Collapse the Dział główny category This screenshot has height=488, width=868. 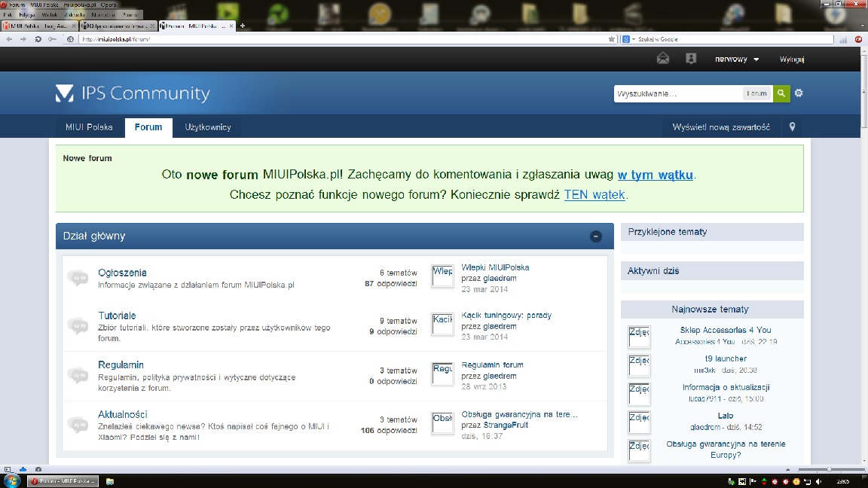pyautogui.click(x=595, y=236)
